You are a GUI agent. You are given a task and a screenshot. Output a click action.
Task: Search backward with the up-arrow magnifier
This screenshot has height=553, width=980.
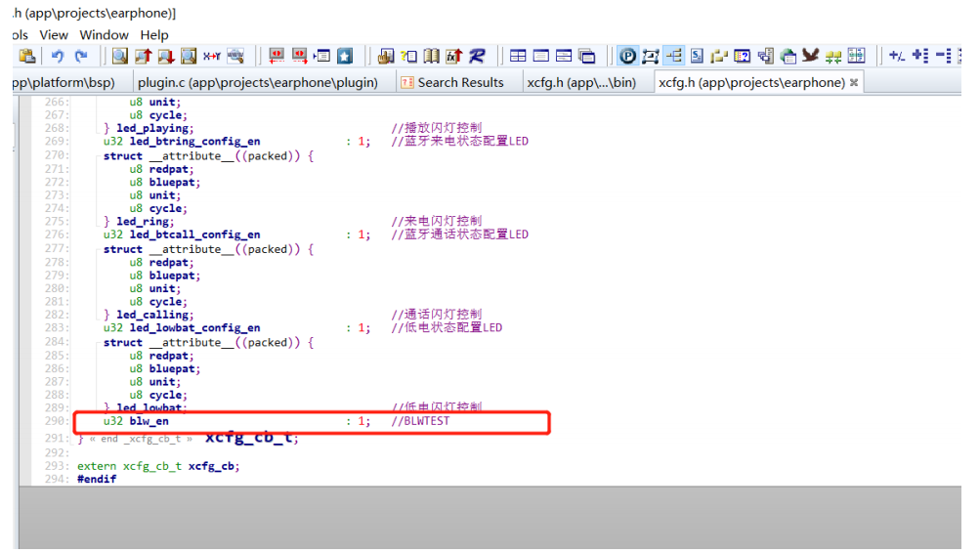click(143, 57)
